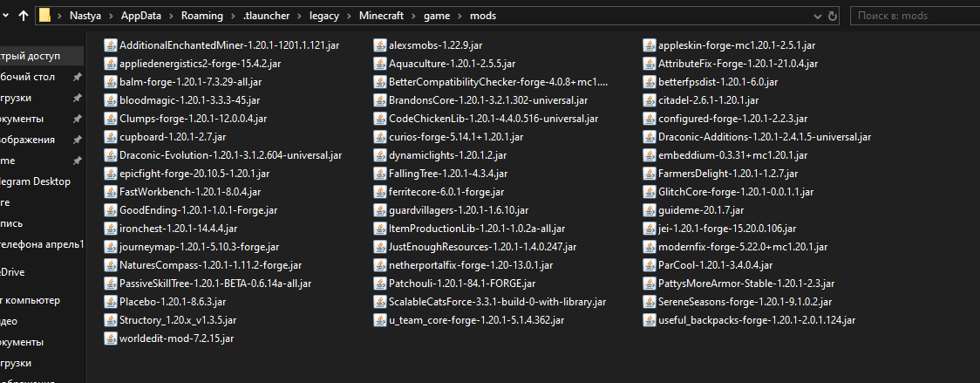
Task: Click the refresh icon in the address bar
Action: 832,16
